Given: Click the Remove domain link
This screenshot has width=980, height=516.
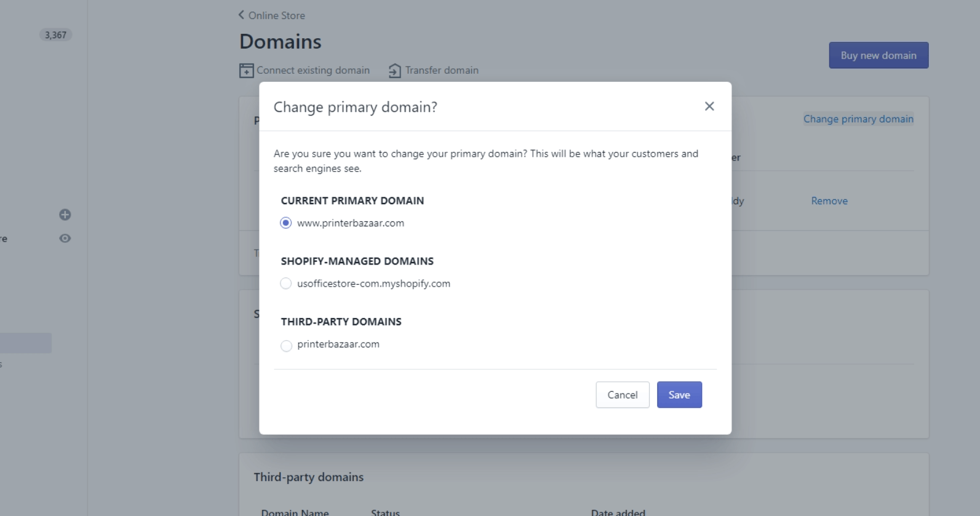Looking at the screenshot, I should [829, 201].
